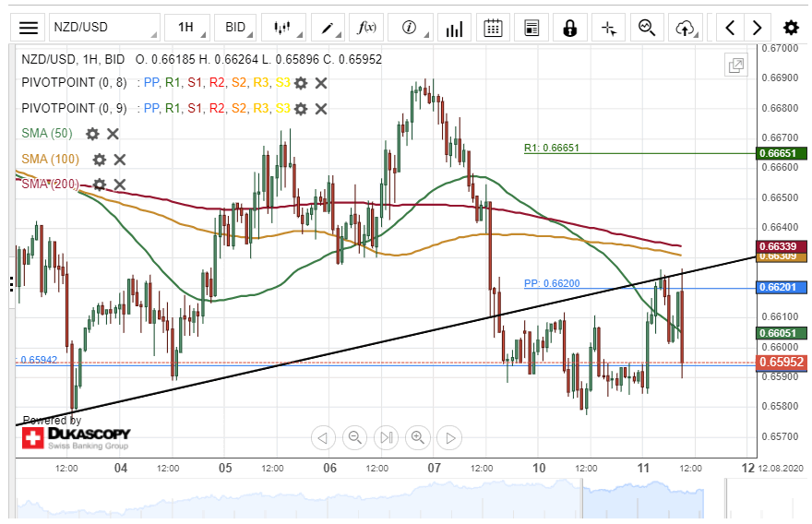The height and width of the screenshot is (524, 812).
Task: Open settings for SMA (50)
Action: (x=92, y=134)
